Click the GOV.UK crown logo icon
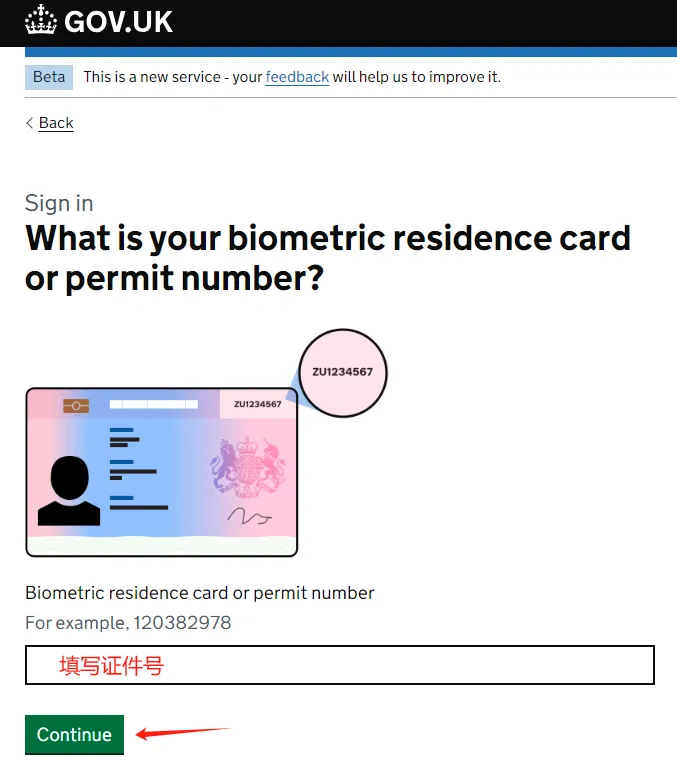Image resolution: width=677 pixels, height=769 pixels. 41,20
